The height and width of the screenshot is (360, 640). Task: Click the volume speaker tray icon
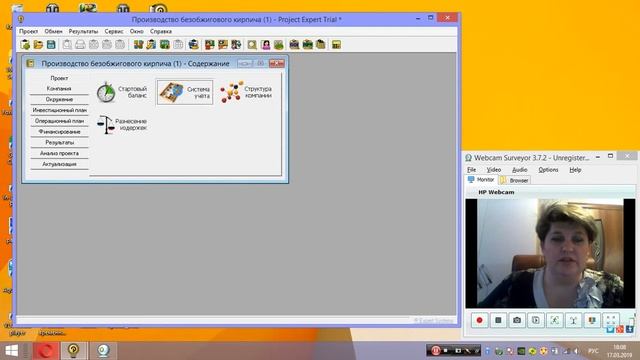pyautogui.click(x=576, y=351)
